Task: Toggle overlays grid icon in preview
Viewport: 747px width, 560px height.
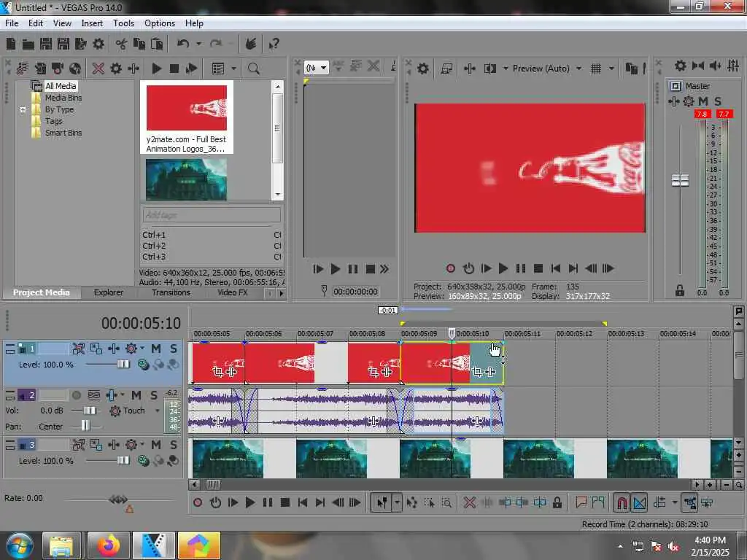Action: [596, 69]
